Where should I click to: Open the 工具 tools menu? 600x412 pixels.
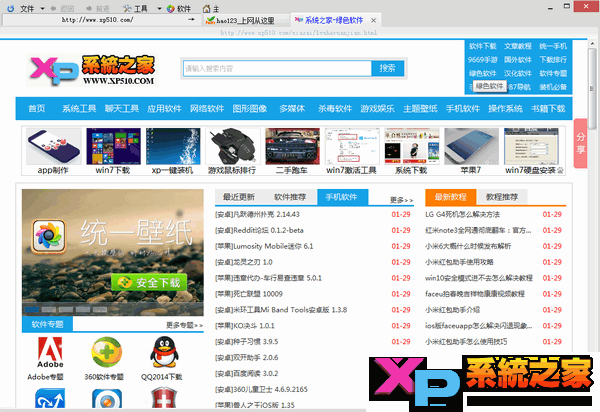(x=135, y=8)
